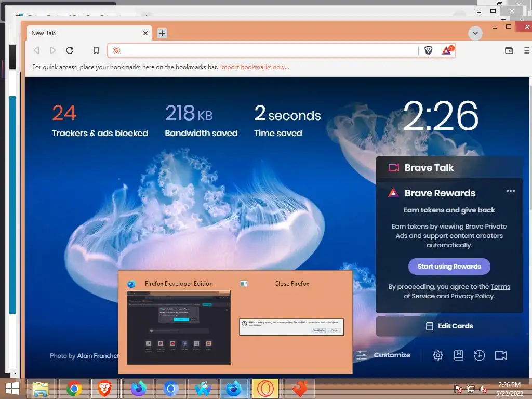This screenshot has height=399, width=532.
Task: Open File Explorer from the taskbar
Action: pos(41,389)
